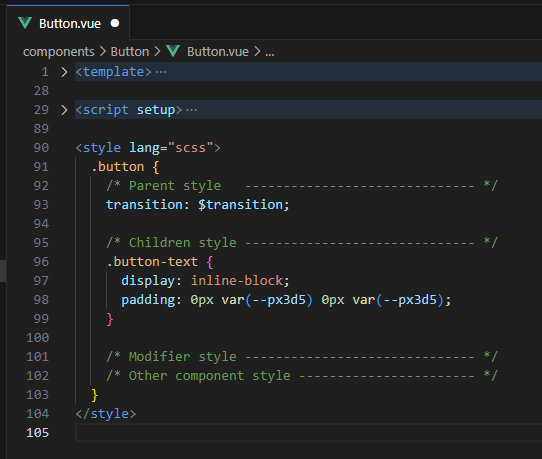This screenshot has width=542, height=459.
Task: Click the $transition variable
Action: 241,205
